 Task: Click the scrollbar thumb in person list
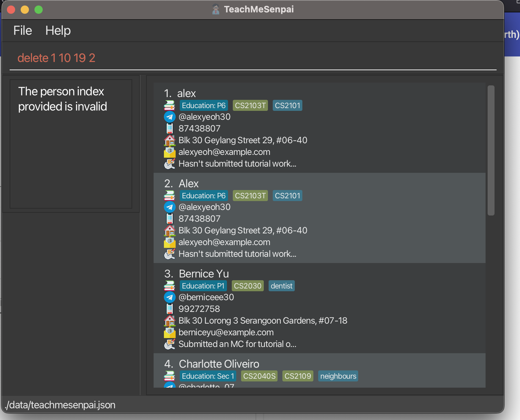[x=491, y=150]
